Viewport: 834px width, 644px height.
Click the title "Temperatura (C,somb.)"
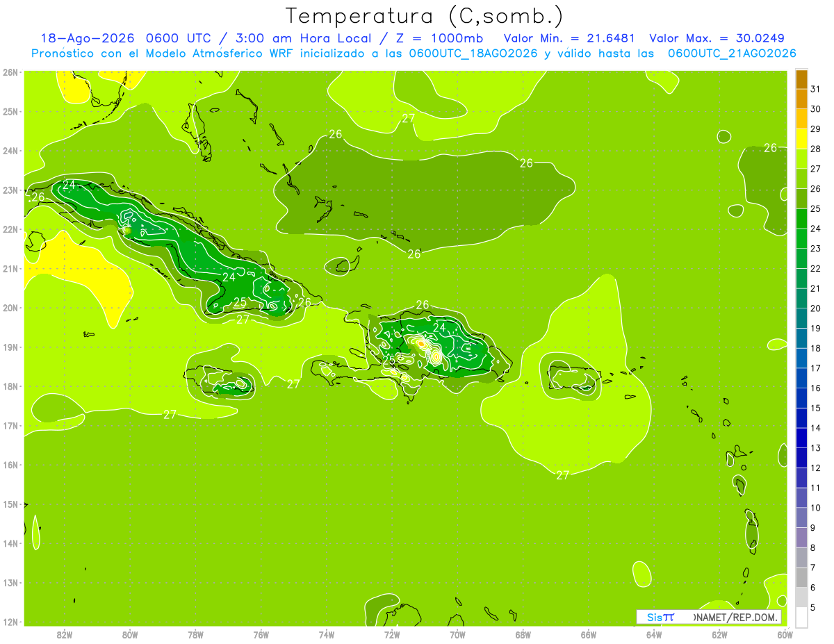coord(425,16)
